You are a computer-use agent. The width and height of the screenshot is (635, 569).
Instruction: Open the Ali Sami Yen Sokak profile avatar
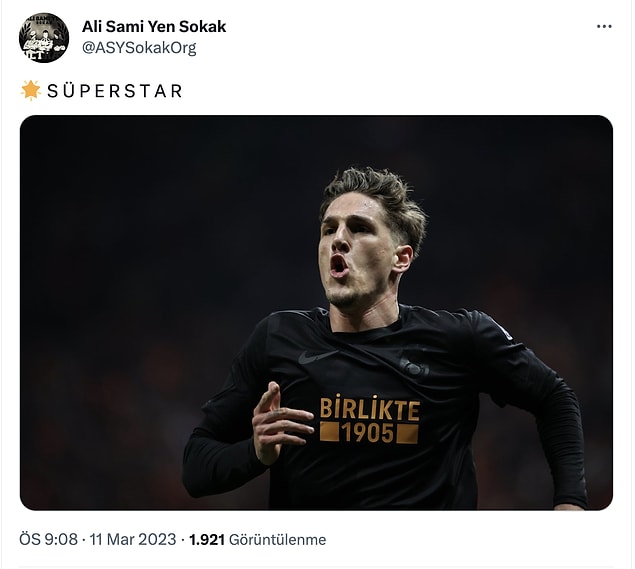tap(44, 38)
